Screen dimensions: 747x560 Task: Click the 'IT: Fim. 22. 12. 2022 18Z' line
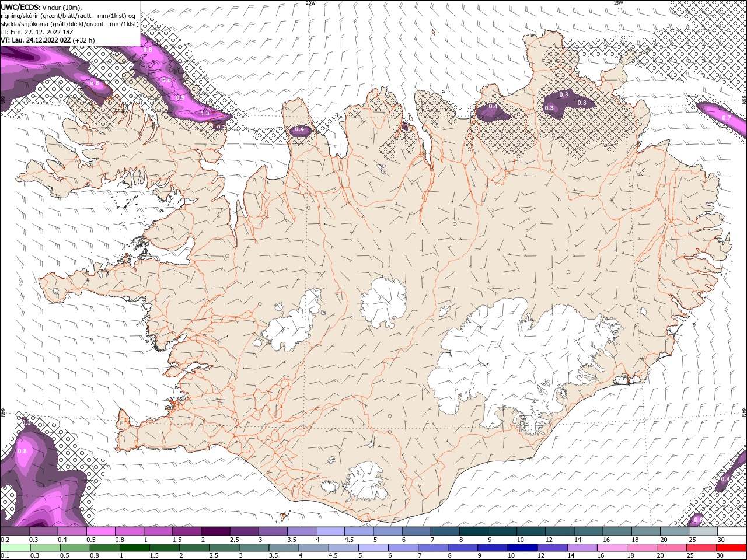click(x=37, y=32)
